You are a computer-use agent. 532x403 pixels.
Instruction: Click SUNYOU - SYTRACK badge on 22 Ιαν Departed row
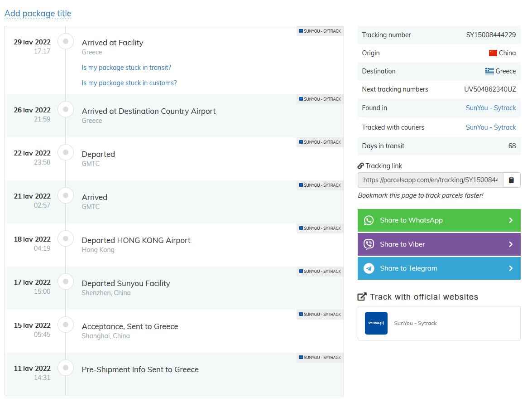(x=320, y=142)
